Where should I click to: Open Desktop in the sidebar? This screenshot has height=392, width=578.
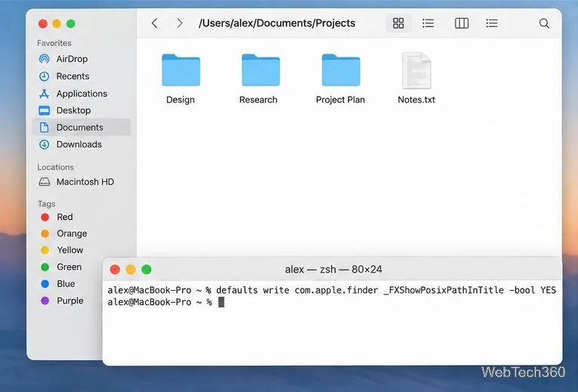click(82, 110)
